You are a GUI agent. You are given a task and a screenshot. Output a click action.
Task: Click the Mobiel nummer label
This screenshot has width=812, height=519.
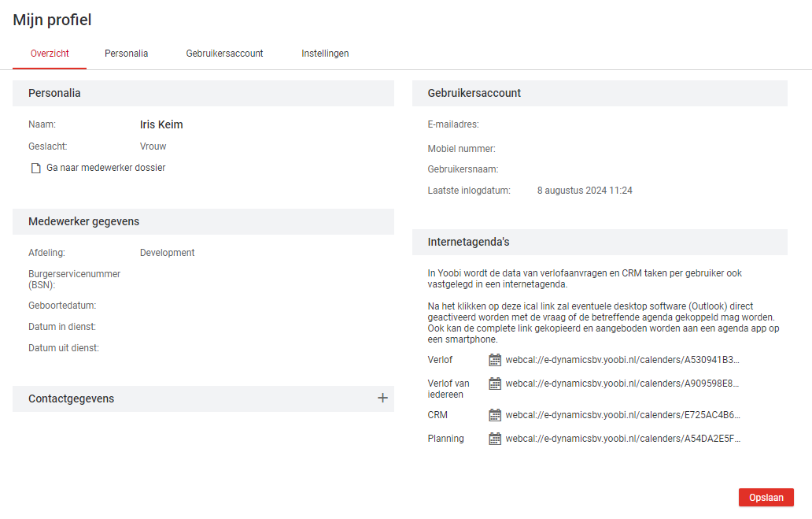coord(461,149)
